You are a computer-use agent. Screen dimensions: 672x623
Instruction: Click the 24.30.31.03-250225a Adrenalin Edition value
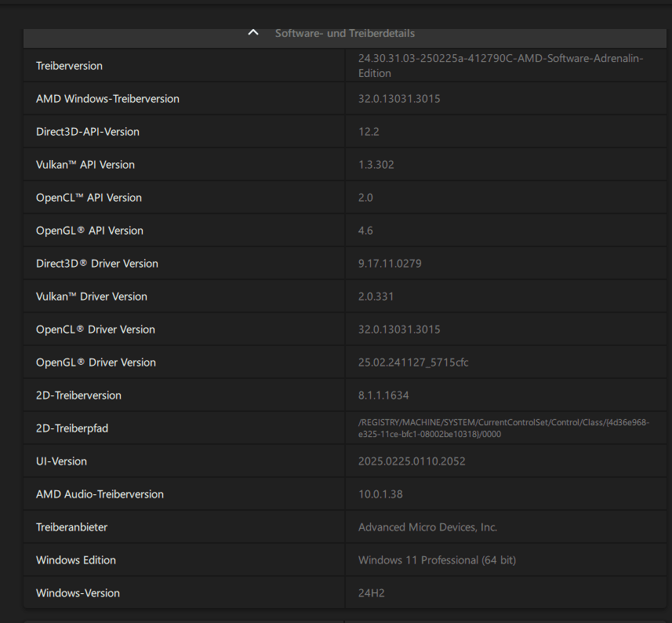pyautogui.click(x=500, y=66)
